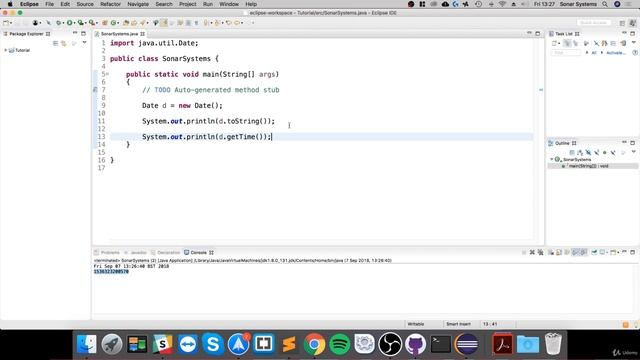Expand the Tutorial project tree
This screenshot has height=360, width=640.
tap(6, 50)
